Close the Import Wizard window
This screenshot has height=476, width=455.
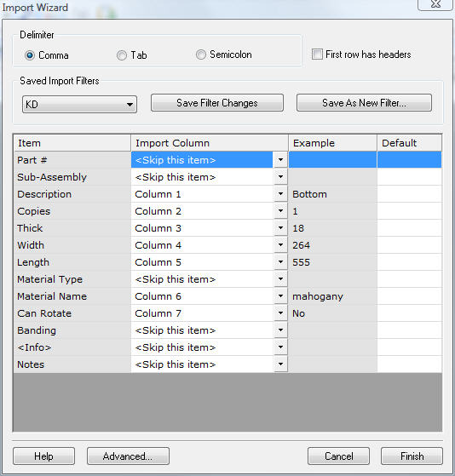pyautogui.click(x=435, y=4)
